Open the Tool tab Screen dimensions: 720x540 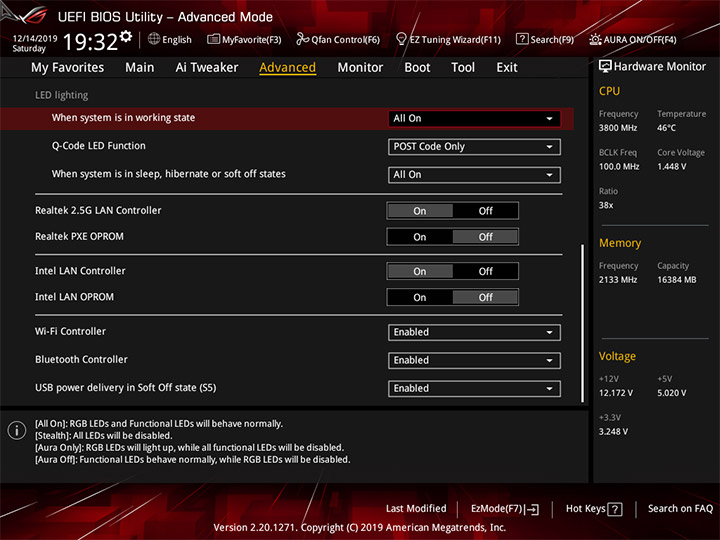[x=463, y=68]
